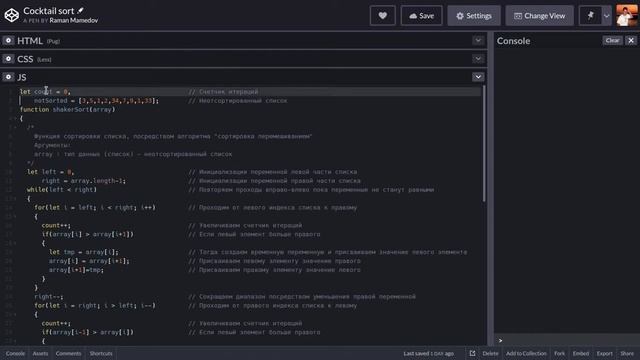The height and width of the screenshot is (360, 640).
Task: Open author Raman Mamedov's profile
Action: click(x=73, y=20)
